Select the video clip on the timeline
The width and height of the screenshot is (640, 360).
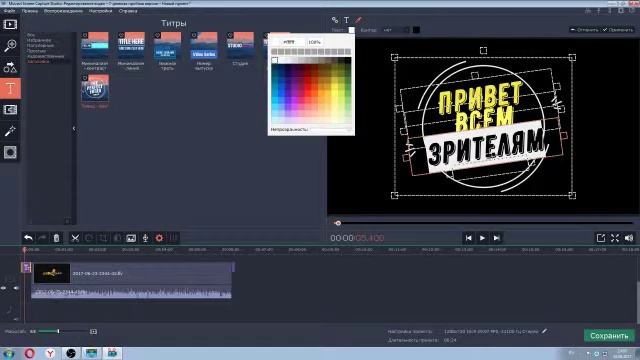(131, 273)
